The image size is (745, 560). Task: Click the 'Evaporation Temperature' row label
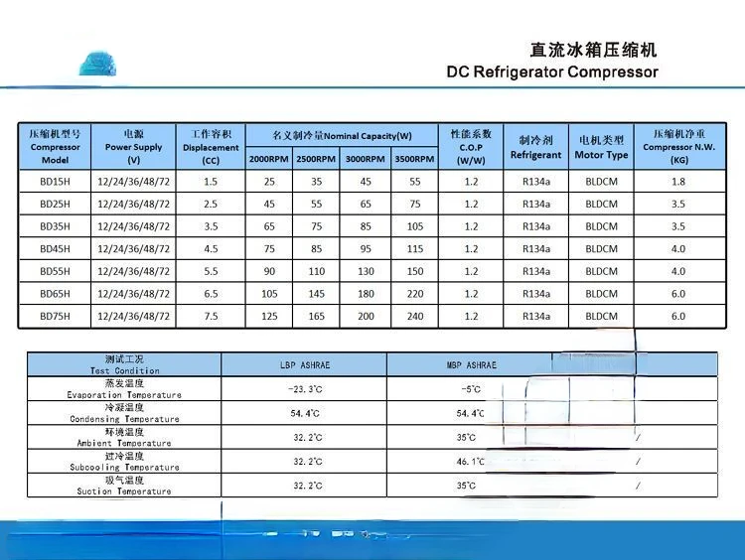click(x=124, y=389)
